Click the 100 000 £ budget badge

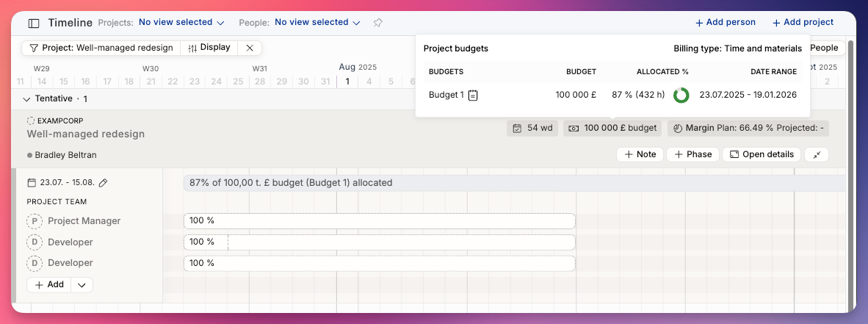click(x=612, y=129)
